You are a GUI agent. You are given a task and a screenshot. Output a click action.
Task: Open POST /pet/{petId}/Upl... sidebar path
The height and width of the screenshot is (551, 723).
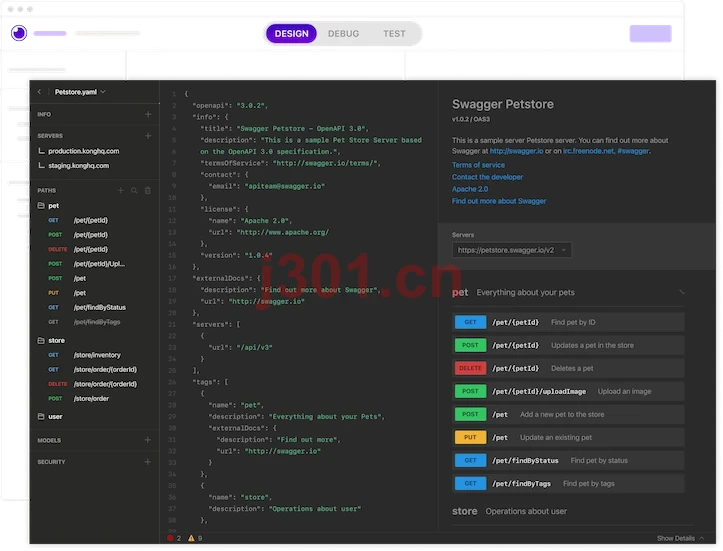[x=87, y=264]
